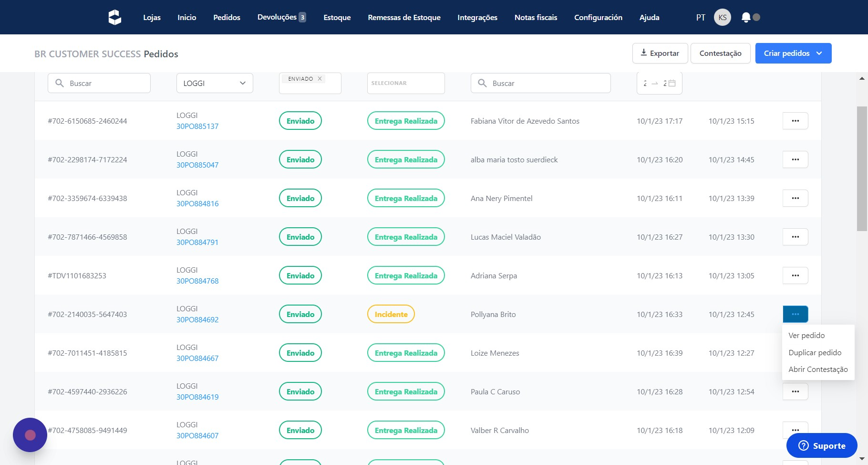
Task: Click the customer name Buscar field
Action: (x=540, y=83)
